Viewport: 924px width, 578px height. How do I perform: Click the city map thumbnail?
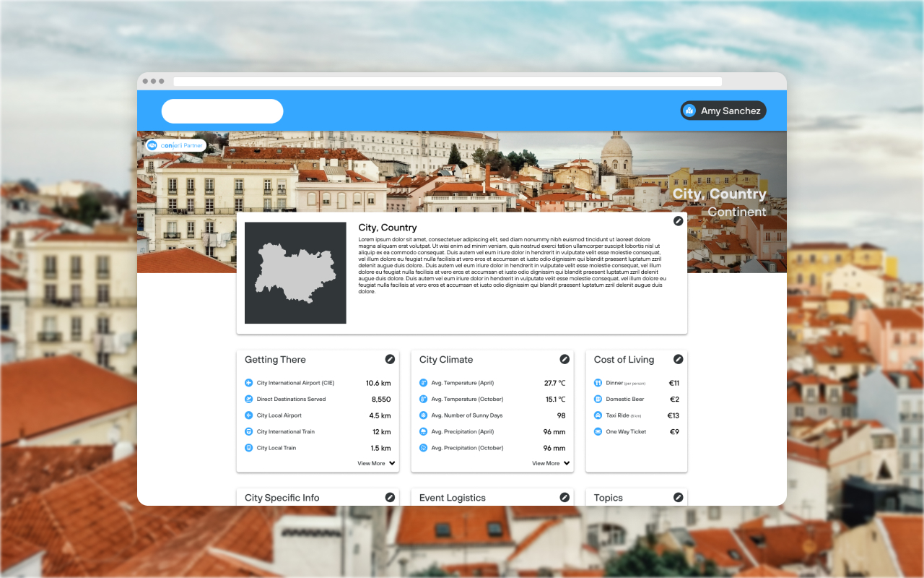(x=295, y=273)
